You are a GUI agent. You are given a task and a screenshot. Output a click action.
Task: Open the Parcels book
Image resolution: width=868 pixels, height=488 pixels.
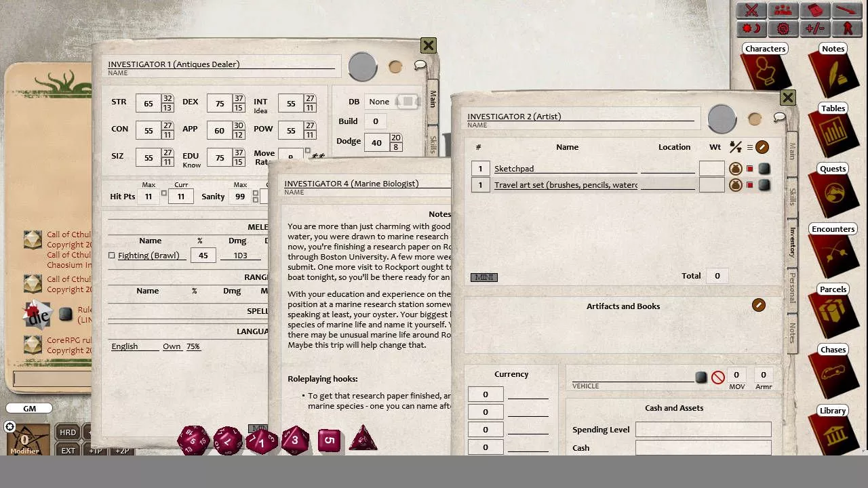click(833, 310)
